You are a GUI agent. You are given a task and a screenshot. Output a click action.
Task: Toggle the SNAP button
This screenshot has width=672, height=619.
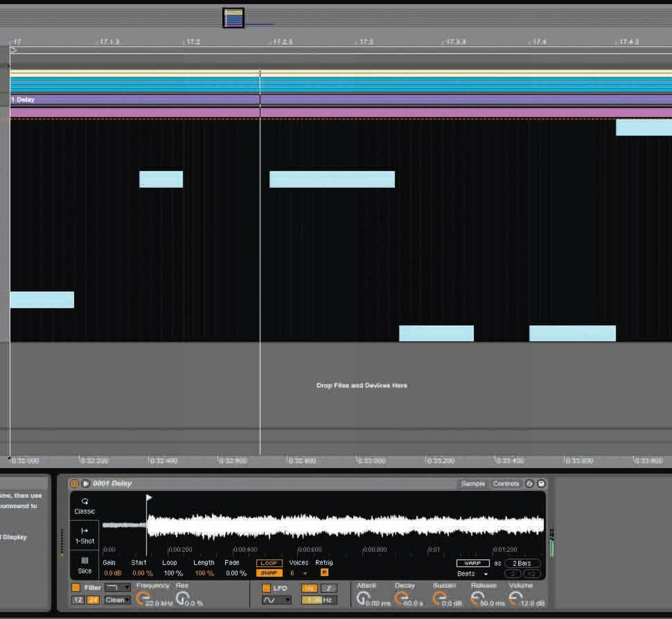[x=269, y=572]
